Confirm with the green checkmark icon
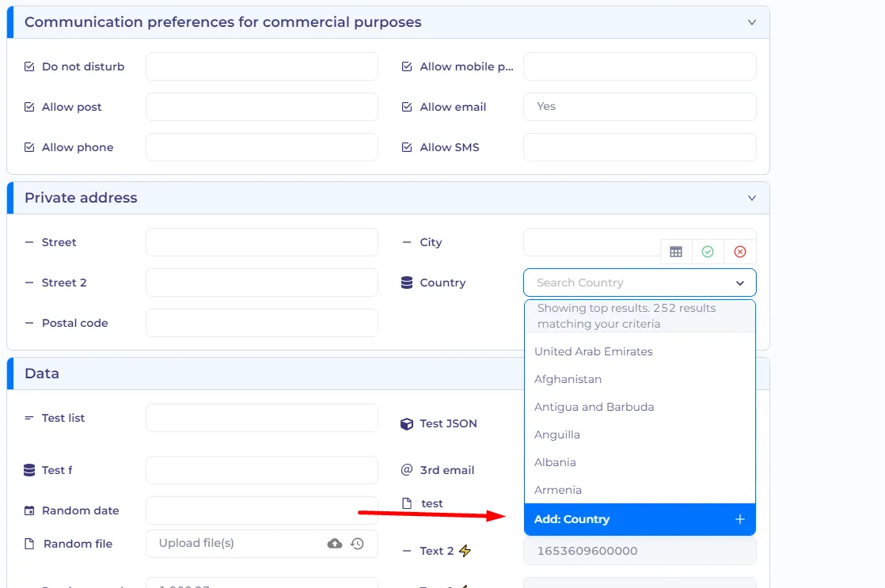Viewport: 885px width, 588px height. tap(708, 252)
